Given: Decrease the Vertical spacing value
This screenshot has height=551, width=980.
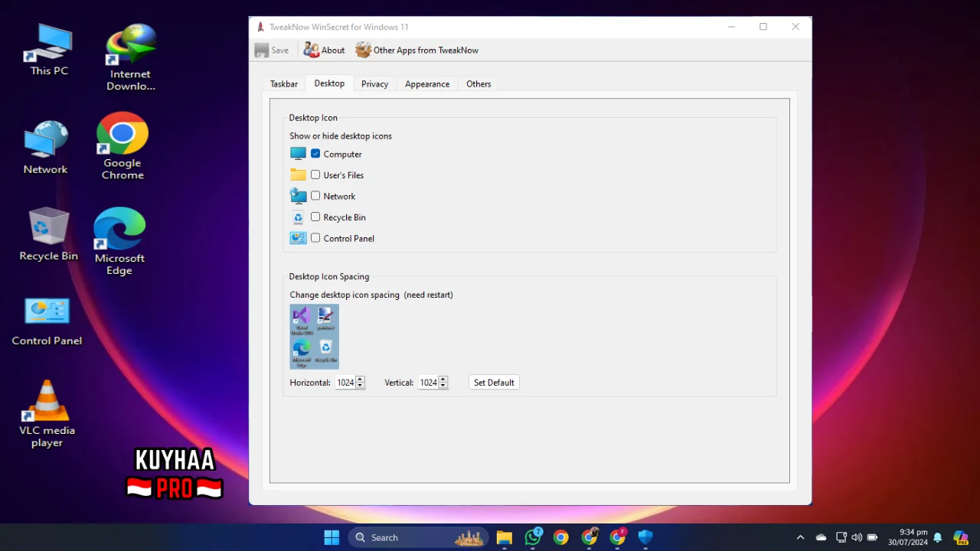Looking at the screenshot, I should (x=443, y=386).
